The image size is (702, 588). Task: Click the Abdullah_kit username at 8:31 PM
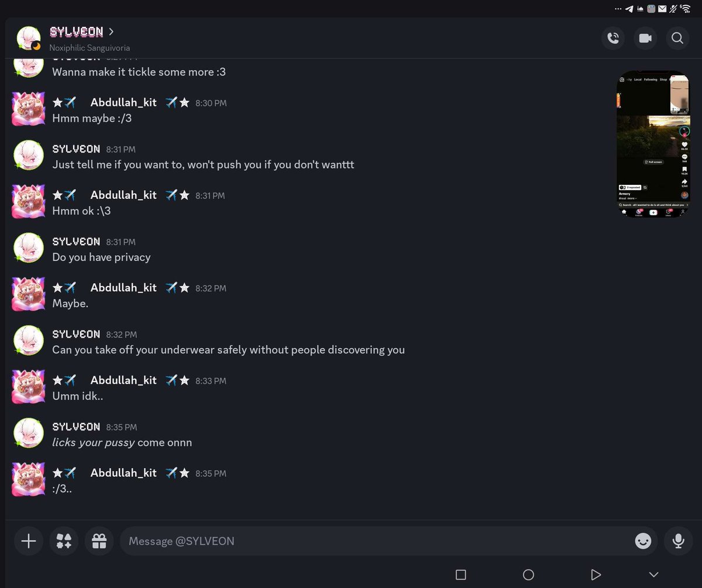tap(123, 195)
